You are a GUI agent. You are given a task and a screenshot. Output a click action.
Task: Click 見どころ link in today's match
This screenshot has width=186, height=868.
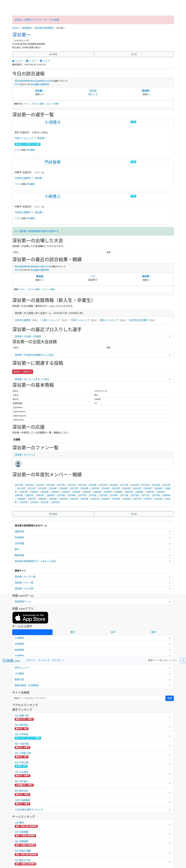click(x=93, y=94)
